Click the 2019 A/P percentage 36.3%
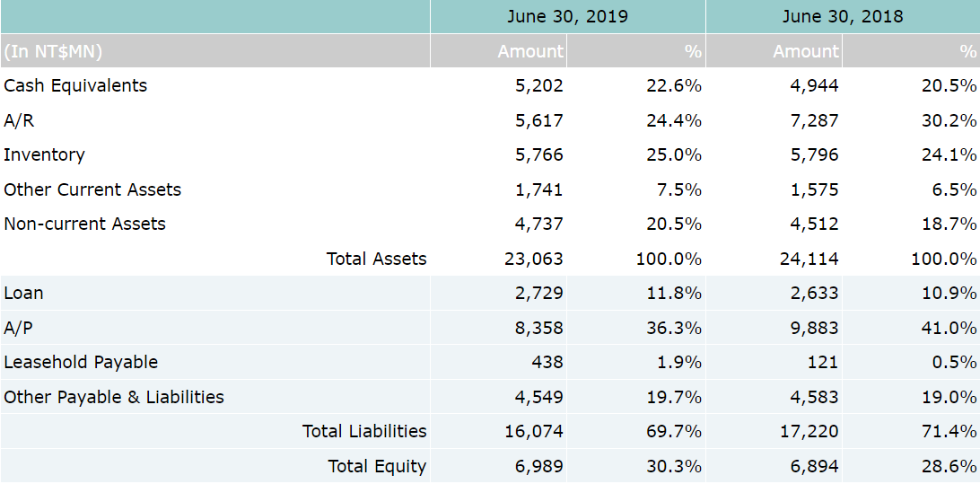The image size is (980, 484). coord(674,328)
